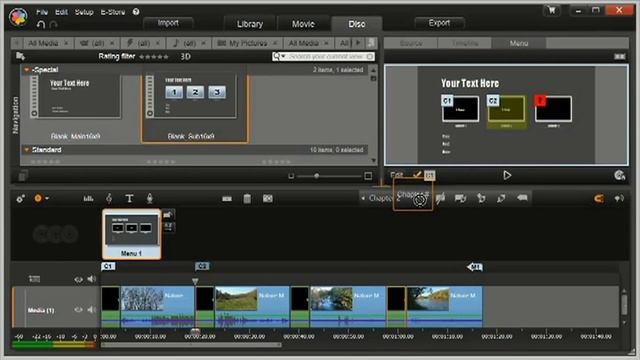Click the C1 chapter marker

click(x=108, y=266)
